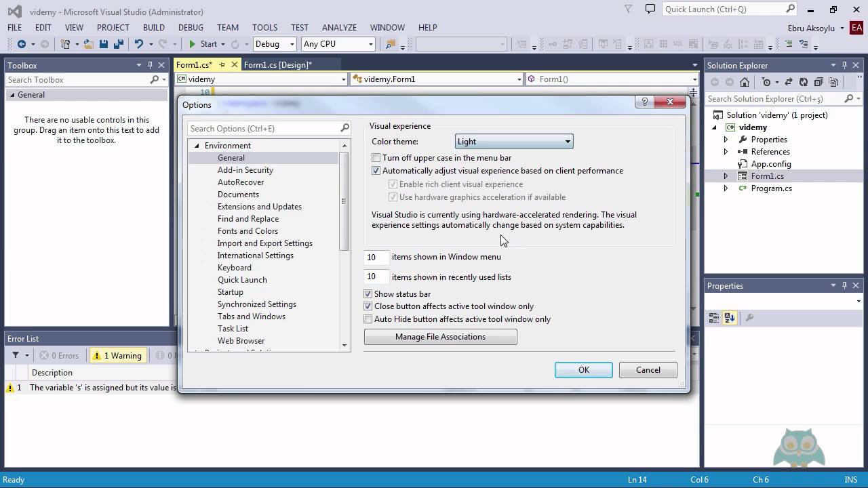This screenshot has width=868, height=488.
Task: Open the feedback speech bubble icon
Action: click(650, 9)
